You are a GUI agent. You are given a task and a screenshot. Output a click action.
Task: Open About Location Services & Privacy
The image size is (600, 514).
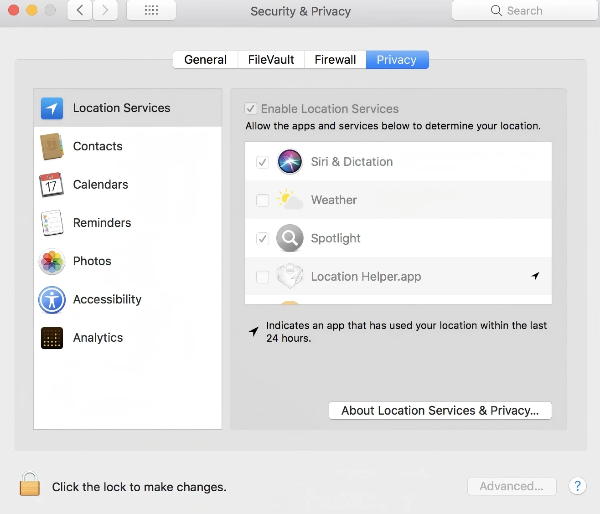[x=440, y=411]
